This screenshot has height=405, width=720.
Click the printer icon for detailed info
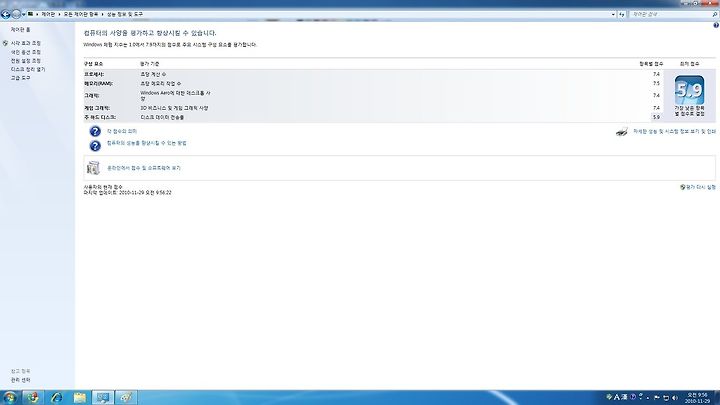point(622,132)
